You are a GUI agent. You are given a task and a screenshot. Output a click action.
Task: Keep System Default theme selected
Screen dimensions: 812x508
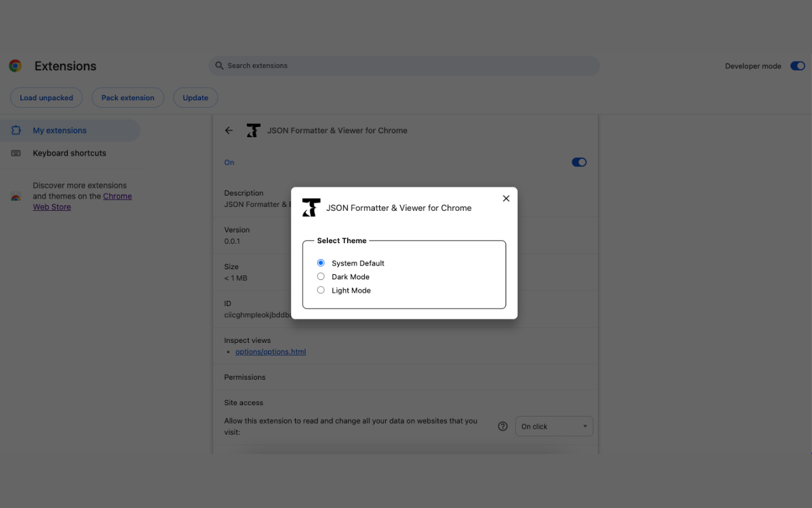(x=321, y=262)
